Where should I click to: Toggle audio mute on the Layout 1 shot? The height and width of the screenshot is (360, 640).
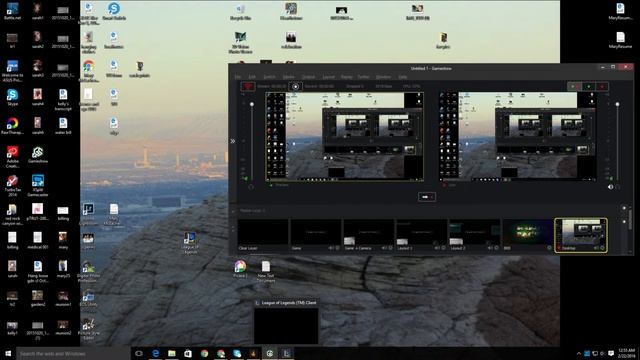coord(437,248)
